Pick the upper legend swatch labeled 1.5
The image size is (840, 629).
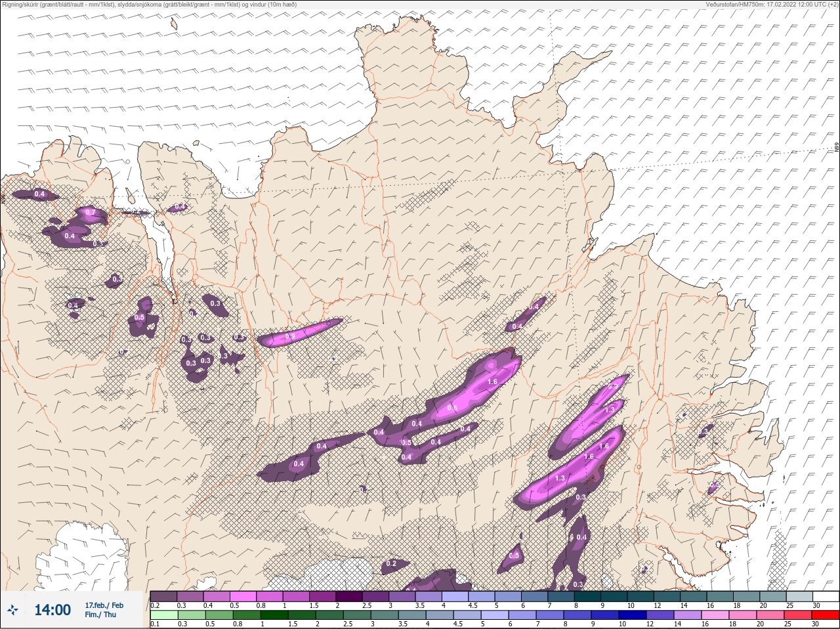pyautogui.click(x=323, y=596)
